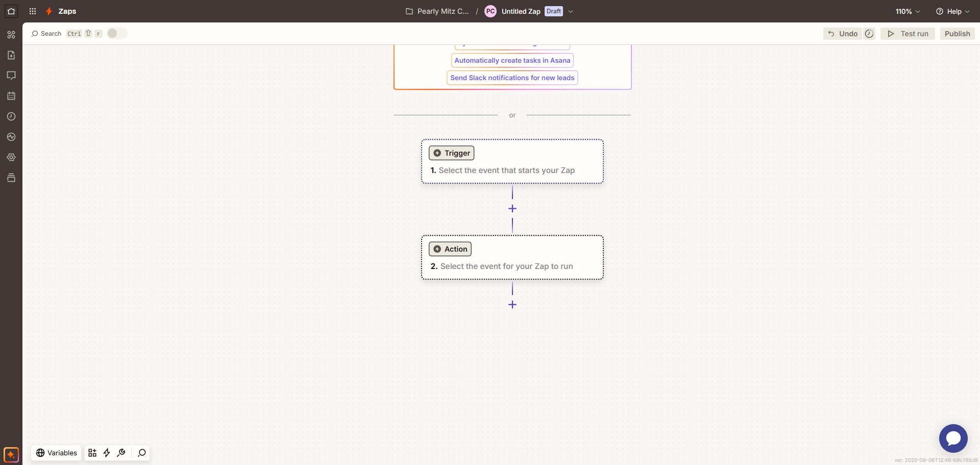Open the comments panel in the sidebar
Viewport: 980px width, 465px height.
pos(11,76)
